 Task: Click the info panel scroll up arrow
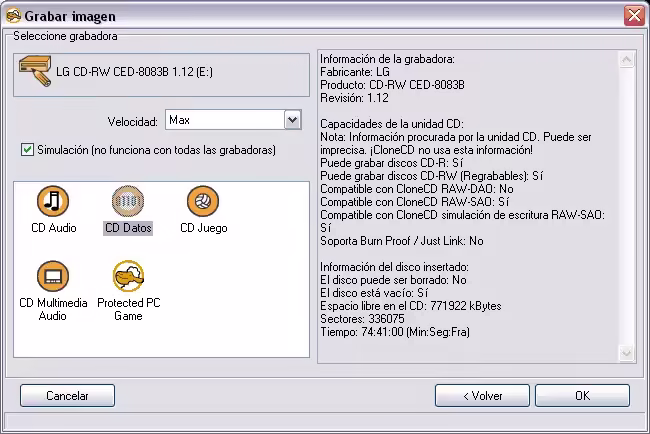click(x=626, y=60)
